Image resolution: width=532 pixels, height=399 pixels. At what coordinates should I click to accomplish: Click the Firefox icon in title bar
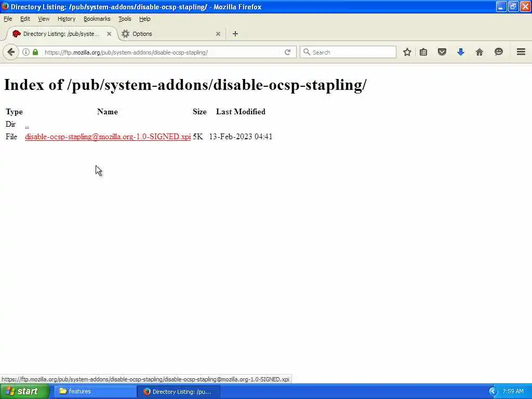pos(5,6)
